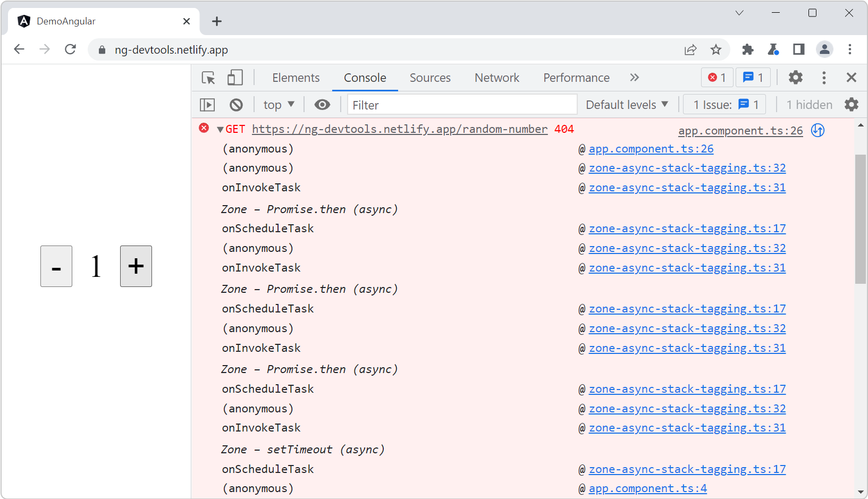868x499 pixels.
Task: Select the inspect element tool
Action: pyautogui.click(x=208, y=78)
